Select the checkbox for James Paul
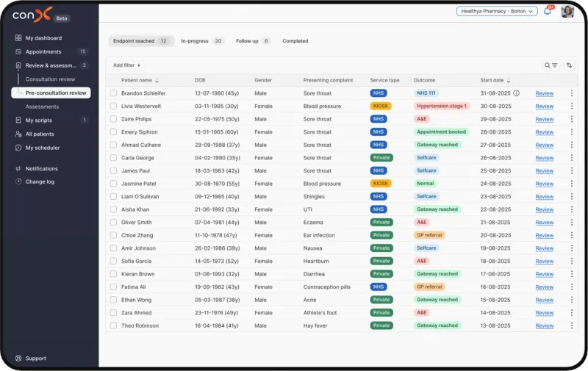 (113, 170)
